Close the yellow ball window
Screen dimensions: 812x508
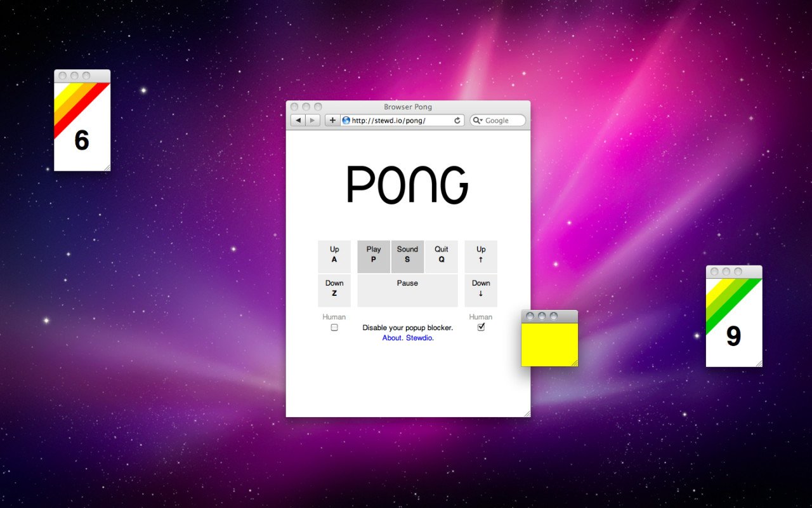click(530, 316)
